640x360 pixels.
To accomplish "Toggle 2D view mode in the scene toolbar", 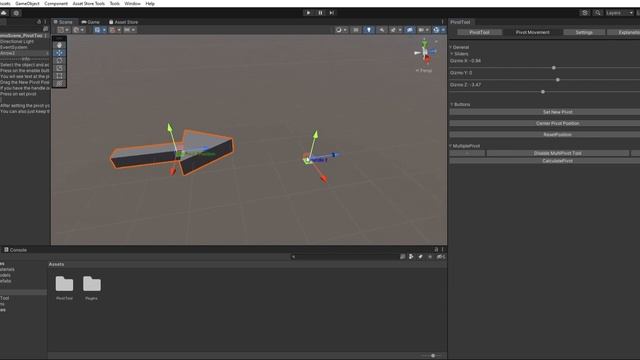I will coord(356,30).
